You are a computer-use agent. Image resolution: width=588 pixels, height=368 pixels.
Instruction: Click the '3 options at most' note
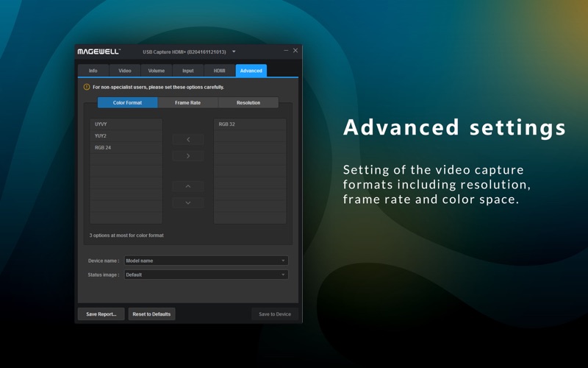(126, 236)
